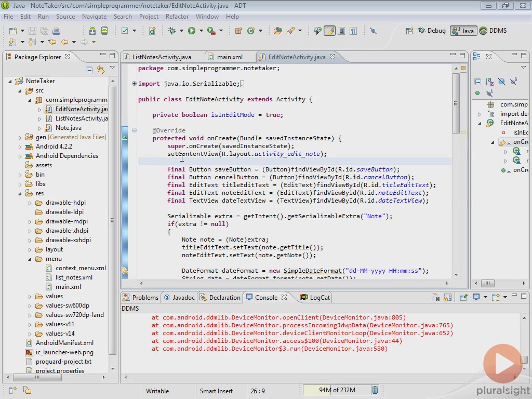
Task: Click the Clear Console icon
Action: pyautogui.click(x=435, y=297)
